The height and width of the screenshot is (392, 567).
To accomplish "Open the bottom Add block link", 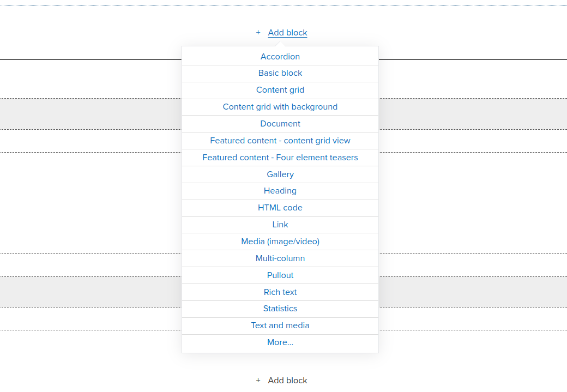I will point(287,380).
